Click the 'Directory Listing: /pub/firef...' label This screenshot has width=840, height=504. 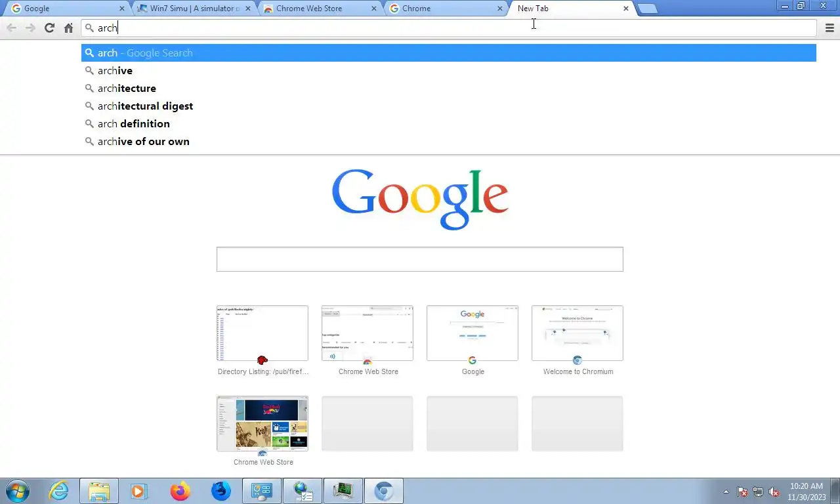coord(263,371)
